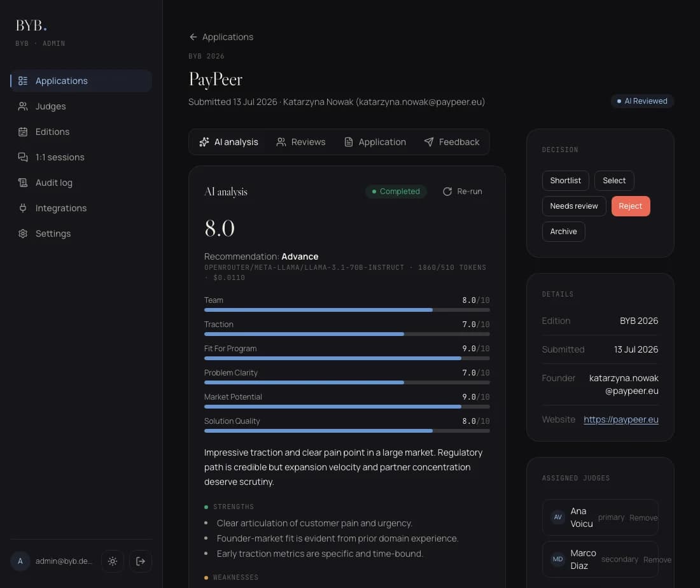Click the founder email katarzyna.nowak@paypeer.eu
Screen dimensions: 700x588
[624, 384]
